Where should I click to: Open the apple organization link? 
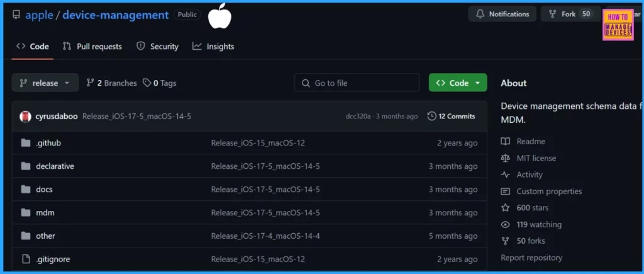click(40, 15)
